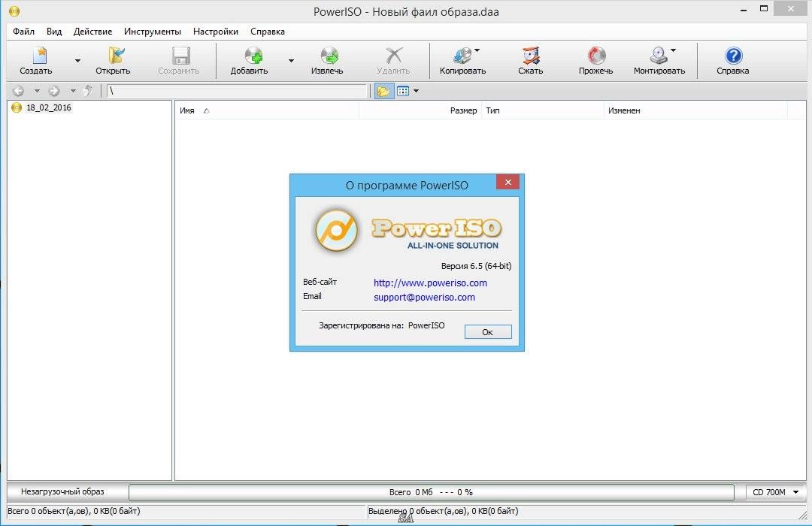Open the Вид menu

(x=54, y=32)
